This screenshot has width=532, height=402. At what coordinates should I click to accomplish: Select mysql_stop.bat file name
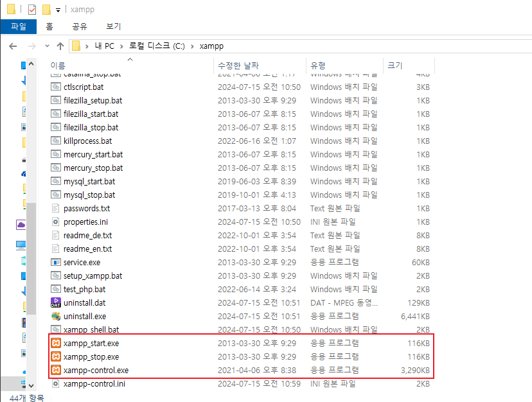pos(89,195)
